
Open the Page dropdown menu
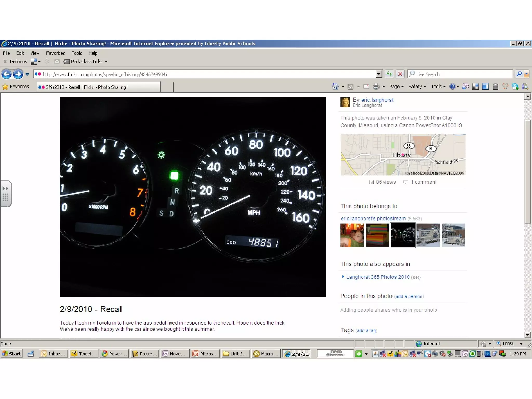(x=396, y=87)
